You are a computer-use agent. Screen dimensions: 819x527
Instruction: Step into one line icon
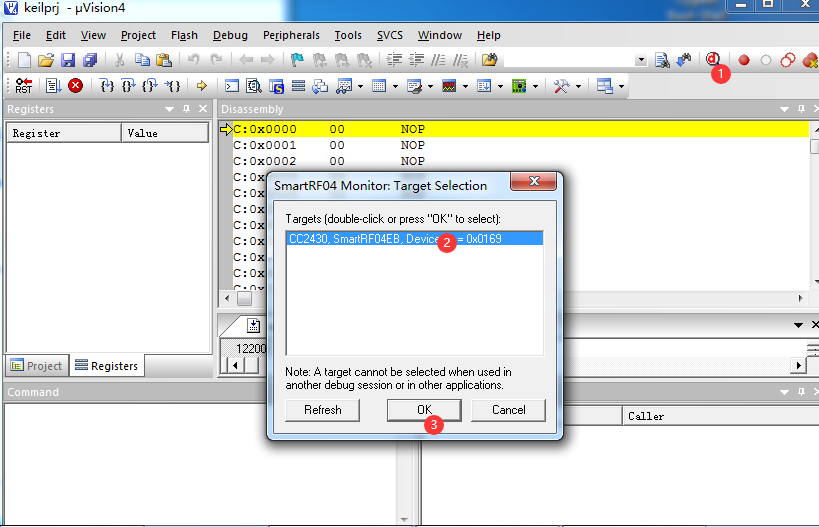(107, 86)
